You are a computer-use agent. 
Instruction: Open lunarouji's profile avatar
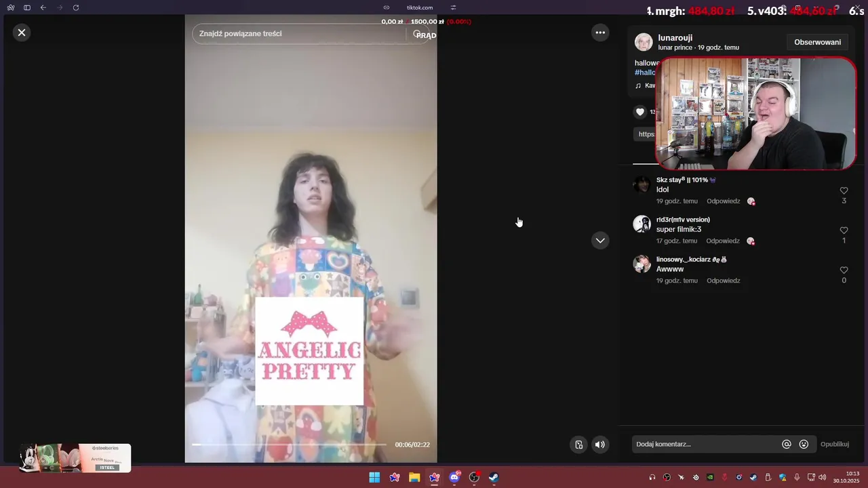[644, 42]
